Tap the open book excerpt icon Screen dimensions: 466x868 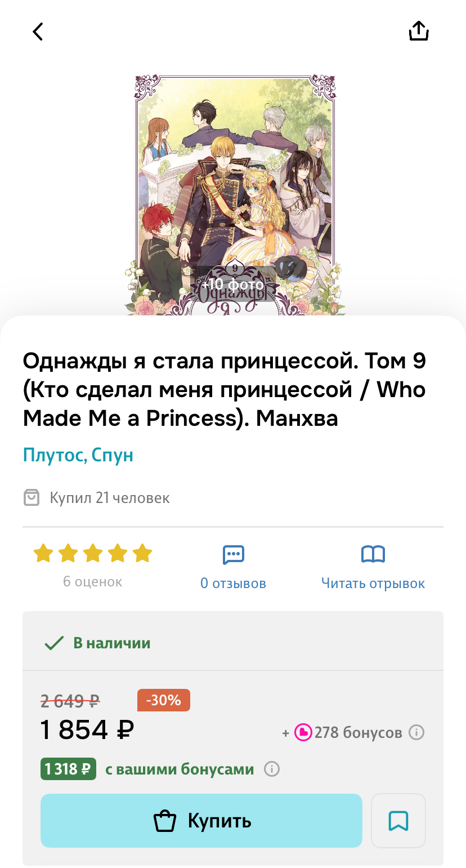coord(373,555)
